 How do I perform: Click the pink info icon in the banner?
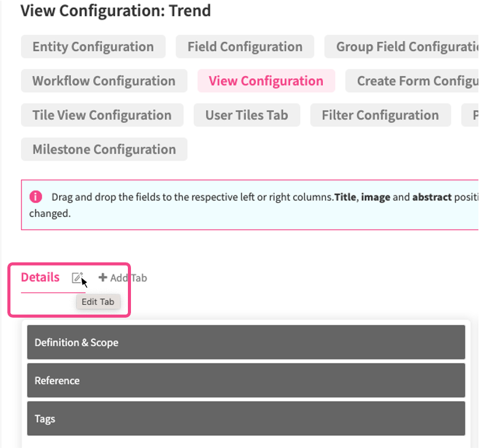click(36, 197)
